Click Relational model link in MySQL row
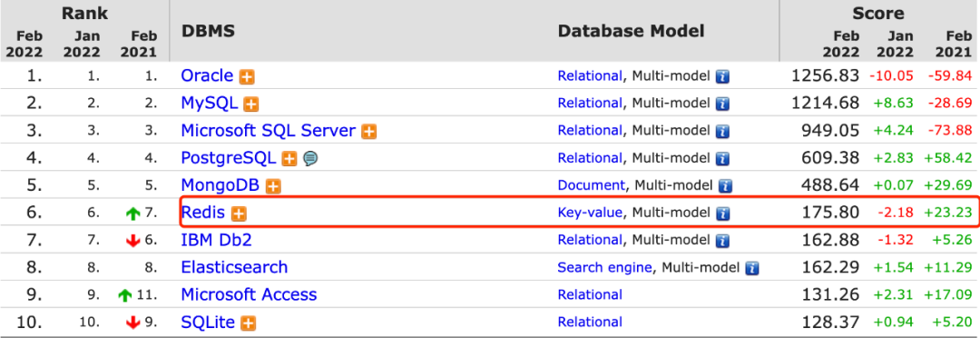Screen dimensions: 980x338 (590, 104)
